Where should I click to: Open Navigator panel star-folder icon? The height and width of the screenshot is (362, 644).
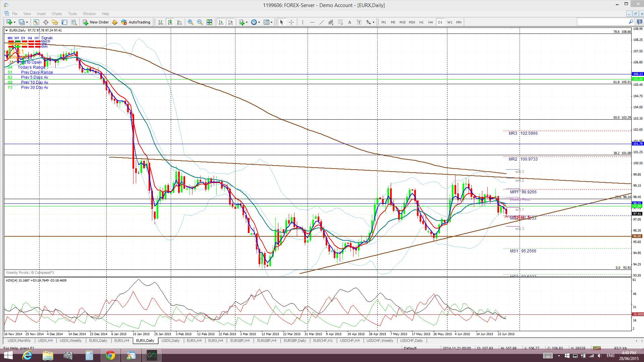pos(55,22)
